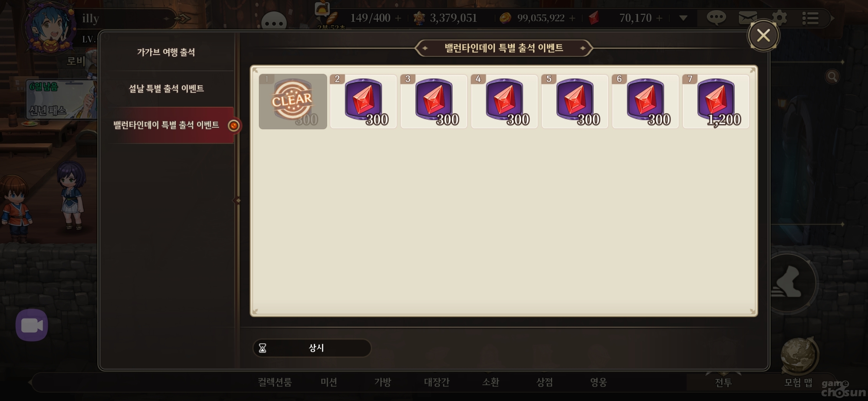The height and width of the screenshot is (401, 868).
Task: Open the 소환 summon menu
Action: [x=490, y=382]
